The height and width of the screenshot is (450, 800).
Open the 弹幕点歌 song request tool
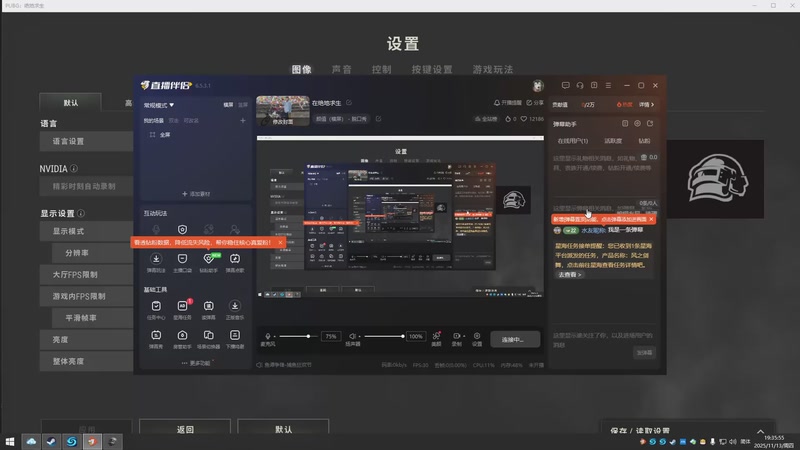pyautogui.click(x=235, y=262)
